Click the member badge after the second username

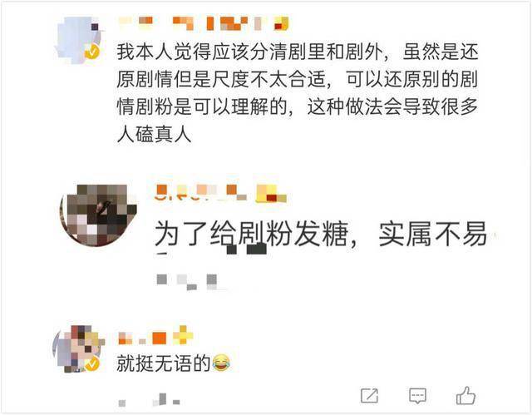272,194
